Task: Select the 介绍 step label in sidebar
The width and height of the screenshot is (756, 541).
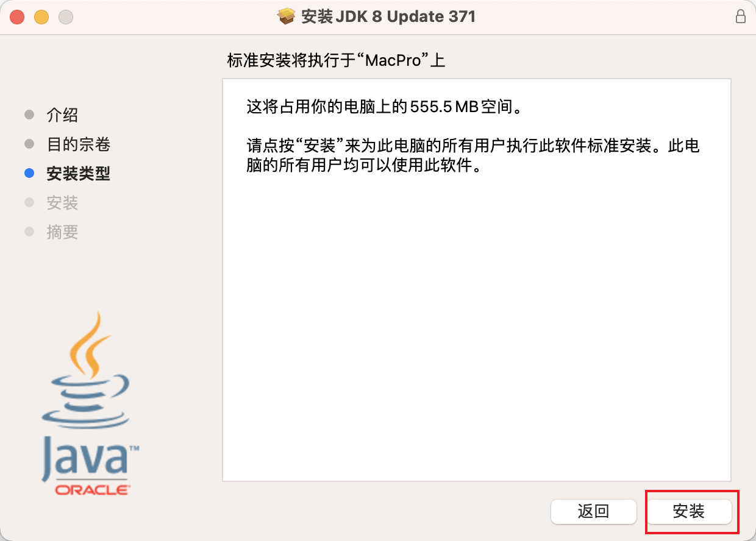Action: tap(62, 115)
